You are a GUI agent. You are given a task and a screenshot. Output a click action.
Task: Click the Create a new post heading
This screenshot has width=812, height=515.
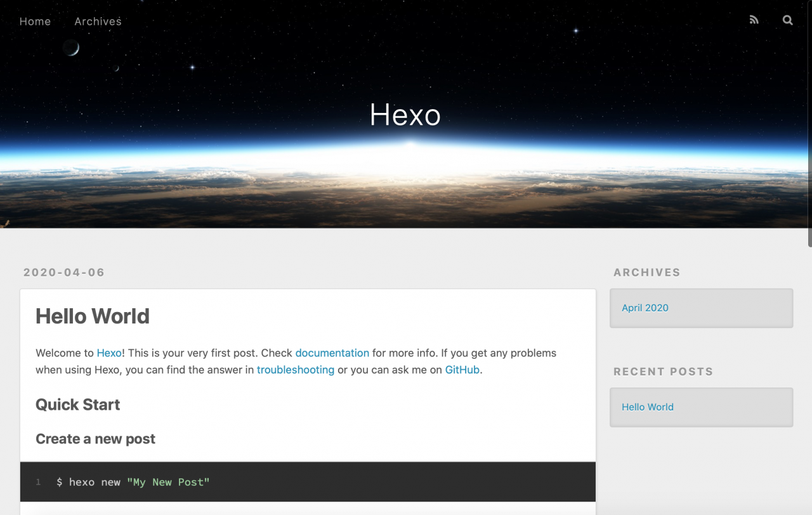(x=95, y=439)
